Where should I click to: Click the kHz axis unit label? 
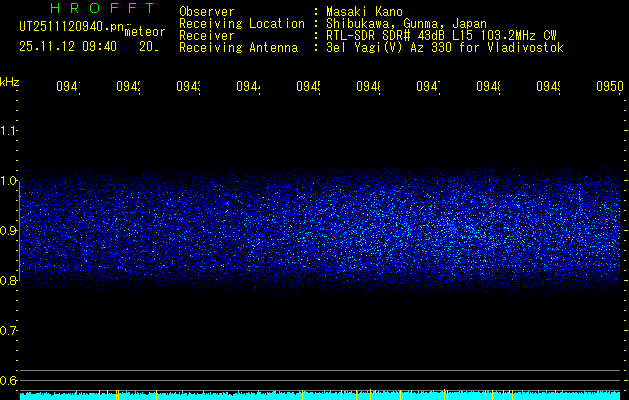[x=9, y=80]
